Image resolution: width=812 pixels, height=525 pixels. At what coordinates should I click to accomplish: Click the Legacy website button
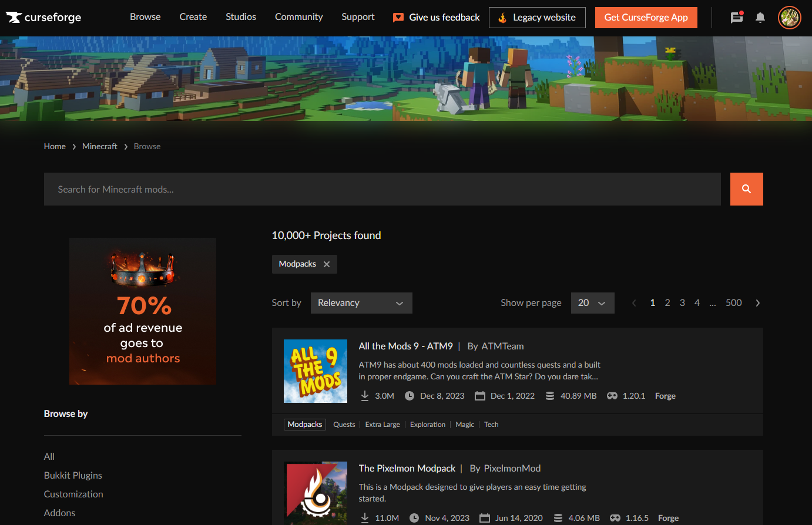pyautogui.click(x=537, y=18)
